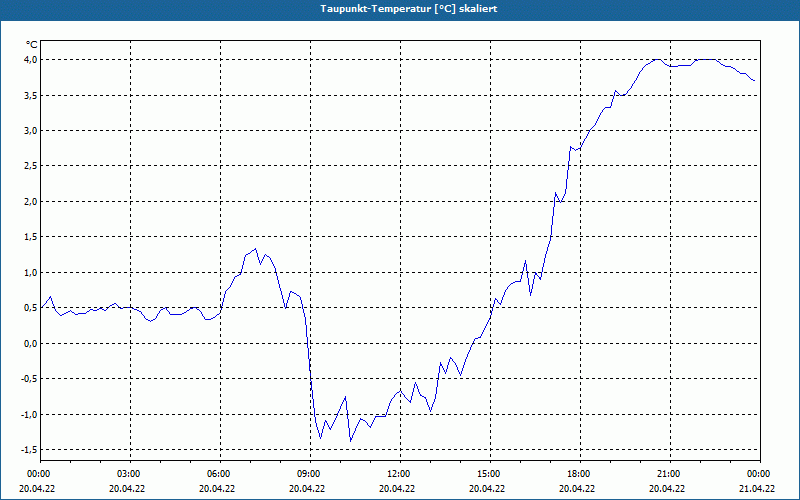Select the 0,0 y-axis label
The image size is (800, 500).
[x=31, y=343]
